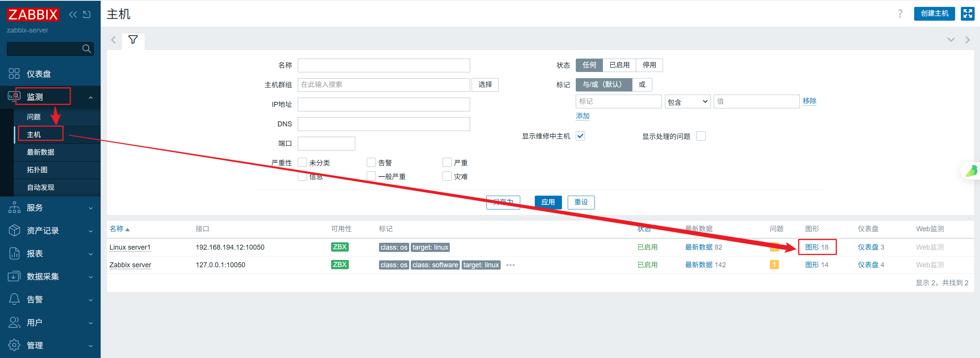The width and height of the screenshot is (980, 358).
Task: Expand the 资产记录 menu section
Action: [91, 231]
